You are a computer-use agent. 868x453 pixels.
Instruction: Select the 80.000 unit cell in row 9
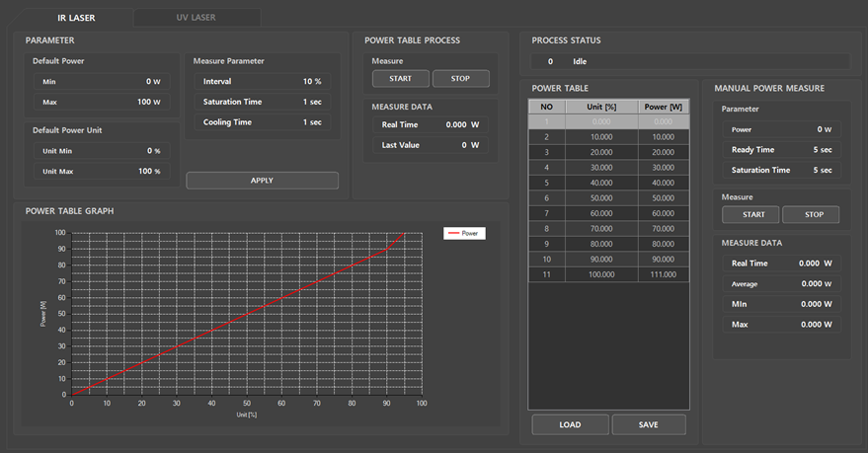[x=601, y=244]
